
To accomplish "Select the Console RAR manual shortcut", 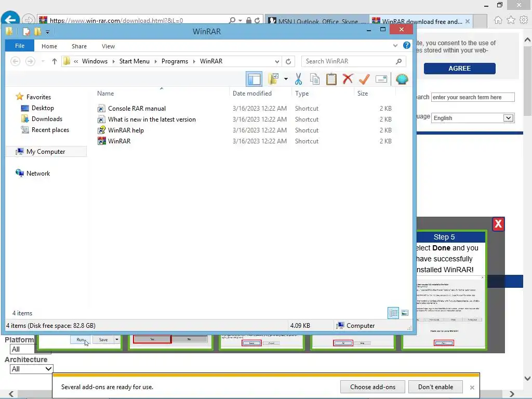I will 137,109.
